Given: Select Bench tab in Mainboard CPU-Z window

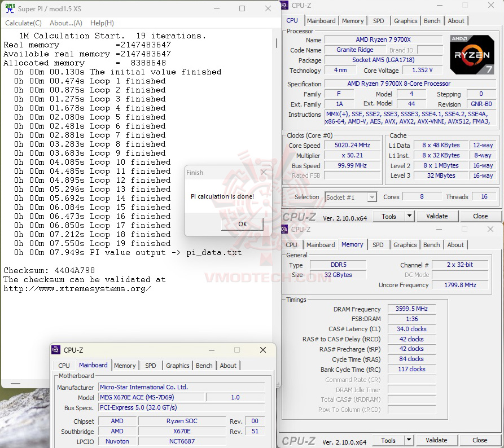Looking at the screenshot, I should click(204, 366).
